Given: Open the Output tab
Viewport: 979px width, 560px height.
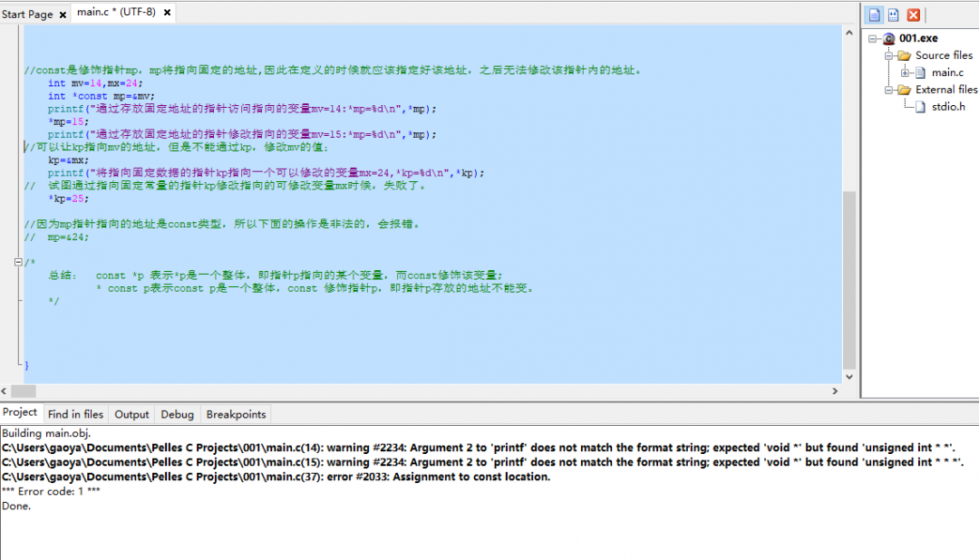Looking at the screenshot, I should point(131,414).
